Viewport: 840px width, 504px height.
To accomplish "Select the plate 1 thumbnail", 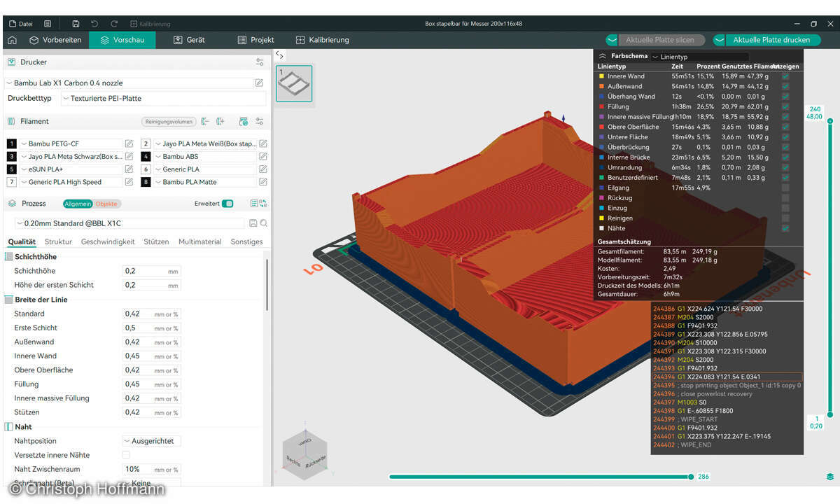I will click(294, 83).
